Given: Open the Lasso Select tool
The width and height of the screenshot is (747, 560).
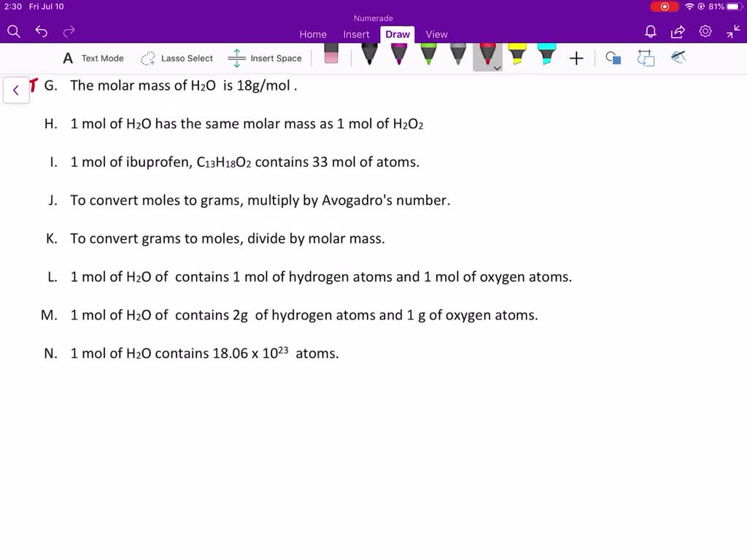Looking at the screenshot, I should tap(177, 58).
